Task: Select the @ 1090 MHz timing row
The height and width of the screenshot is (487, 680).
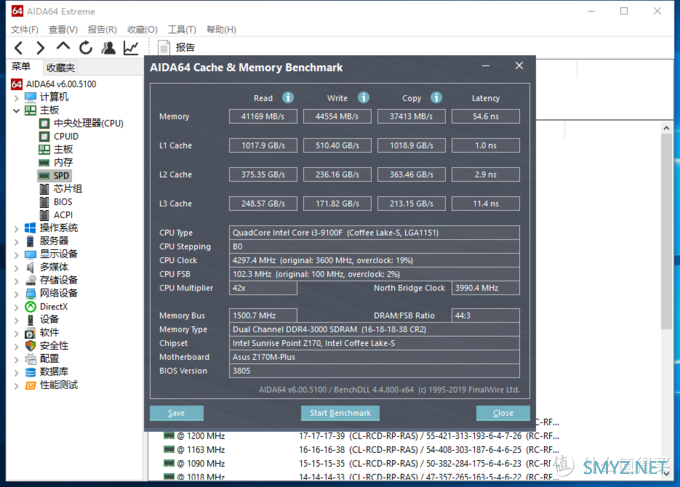Action: point(362,464)
